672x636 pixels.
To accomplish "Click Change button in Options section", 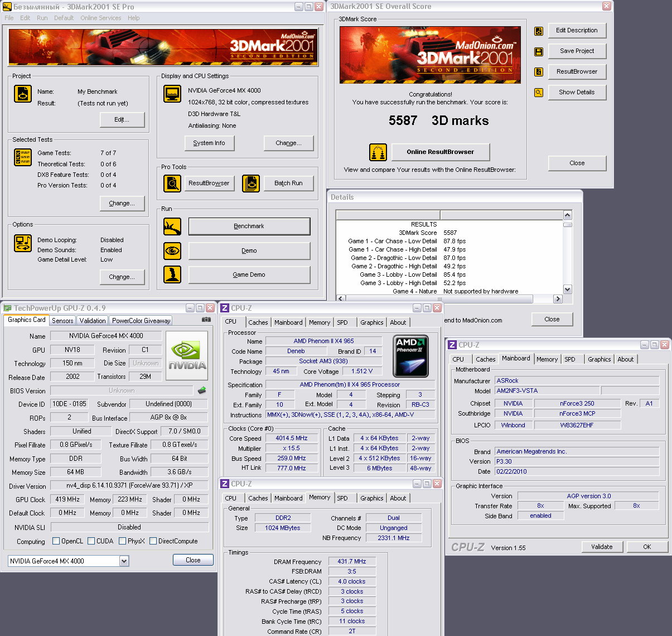I will [122, 277].
